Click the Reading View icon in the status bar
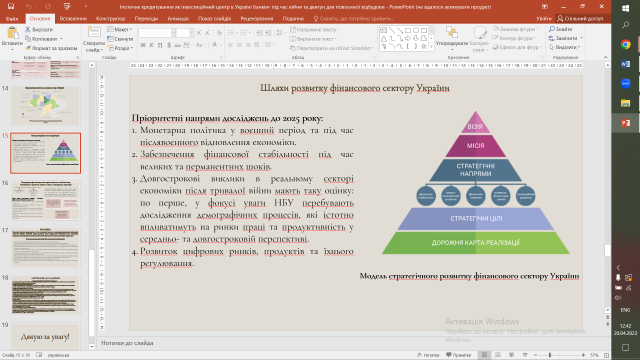The height and width of the screenshot is (360, 640). 511,355
